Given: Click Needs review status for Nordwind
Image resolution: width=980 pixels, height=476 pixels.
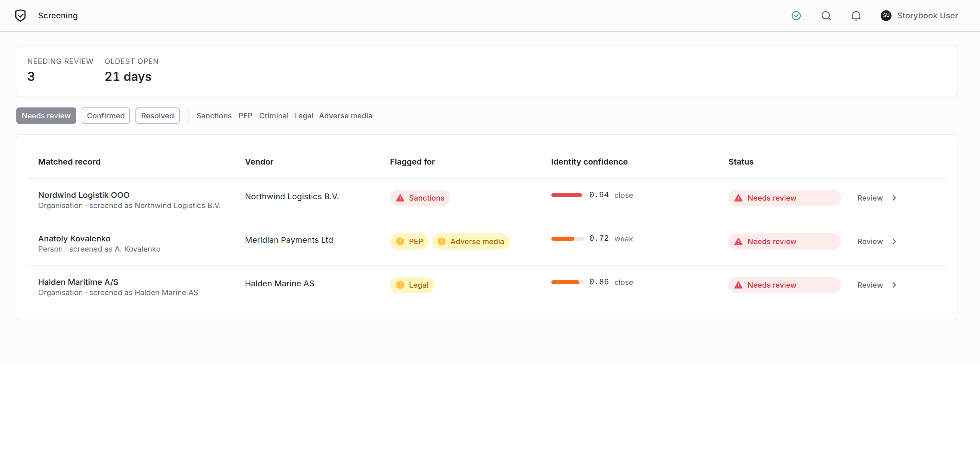Looking at the screenshot, I should [784, 198].
